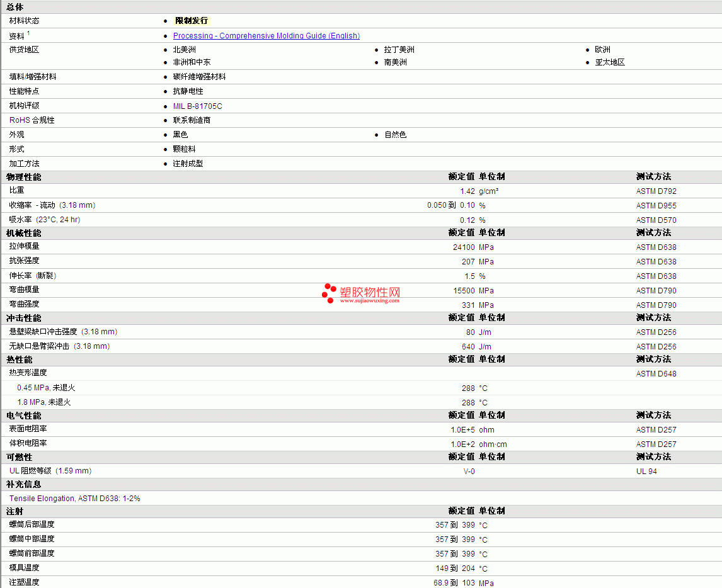Viewport: 722px width, 588px height.
Task: Select the 比重 value 1.42
Action: [467, 191]
